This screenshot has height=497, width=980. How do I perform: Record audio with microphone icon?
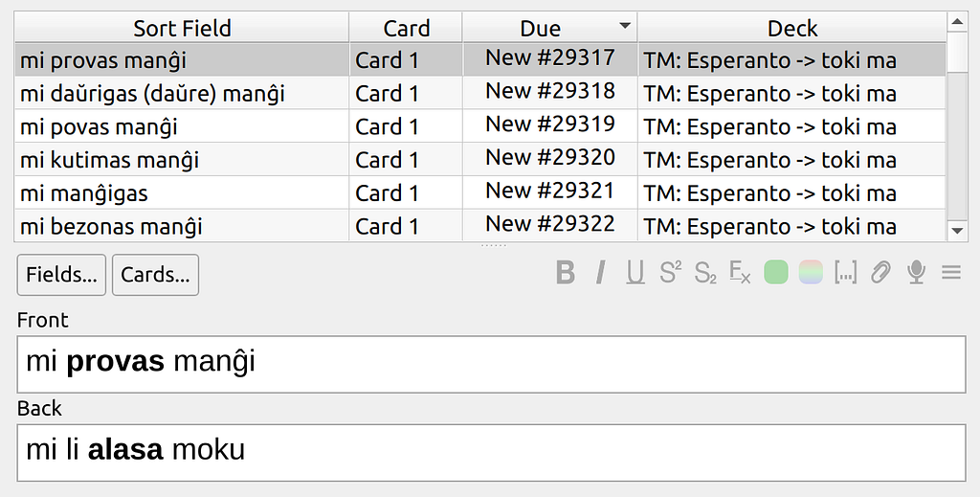(x=916, y=273)
